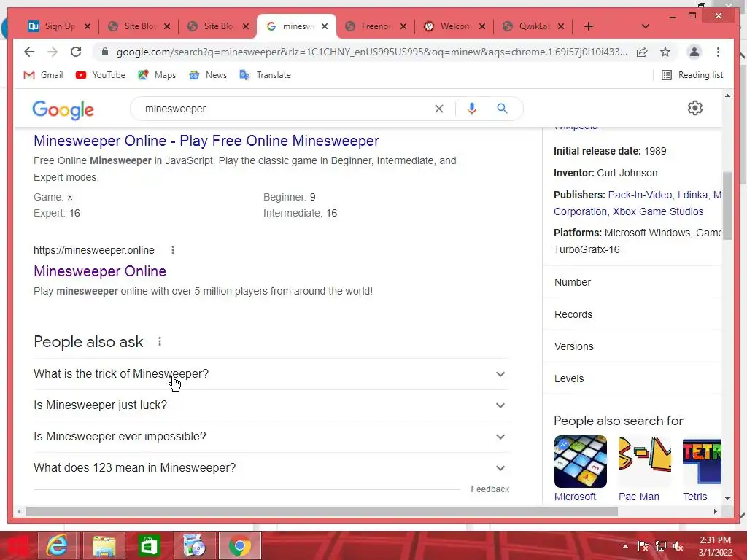
Task: Click the blue magnifier search icon
Action: point(502,109)
